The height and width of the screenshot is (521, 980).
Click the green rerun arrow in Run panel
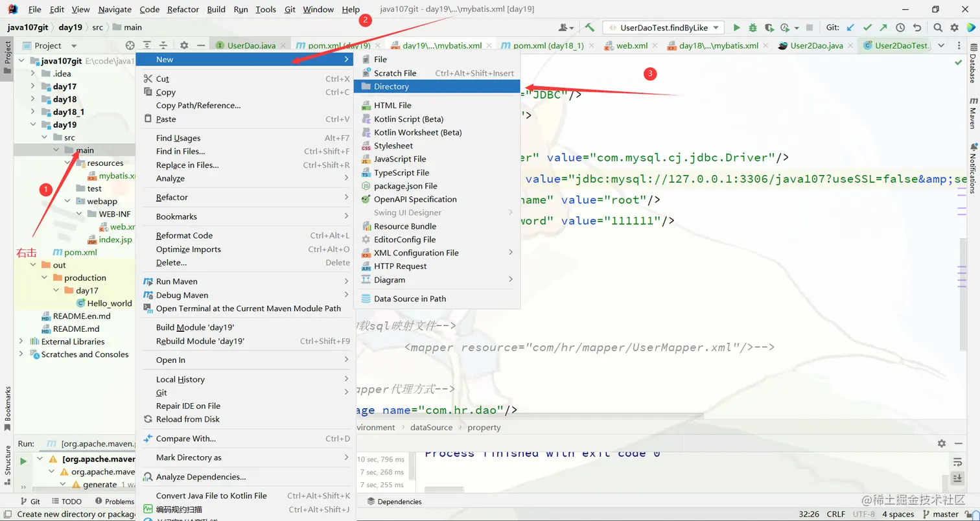click(23, 461)
